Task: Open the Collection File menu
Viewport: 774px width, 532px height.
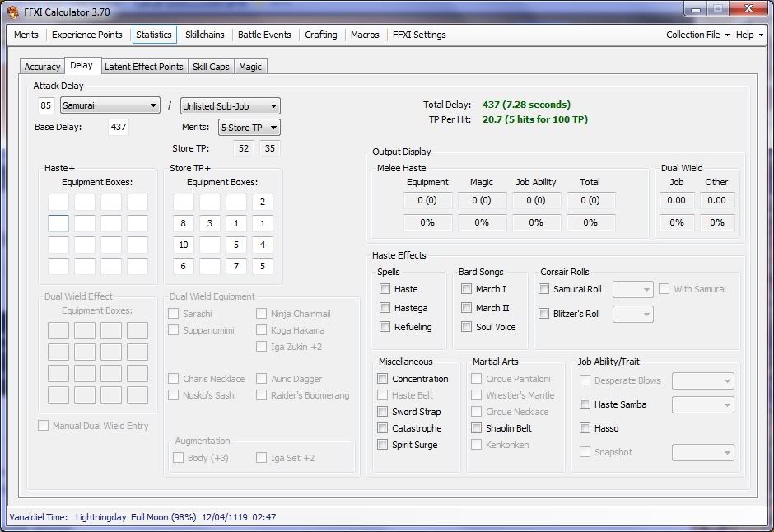Action: (697, 35)
